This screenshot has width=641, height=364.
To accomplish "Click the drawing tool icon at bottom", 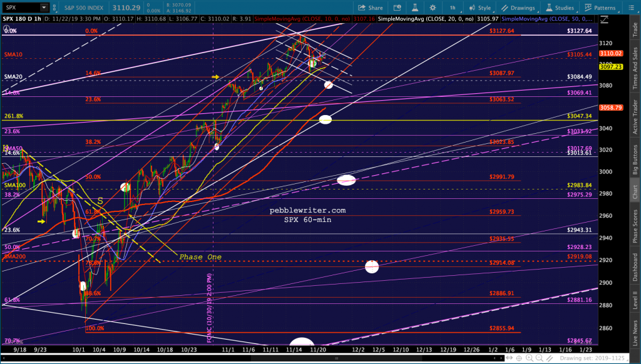I will 550,358.
